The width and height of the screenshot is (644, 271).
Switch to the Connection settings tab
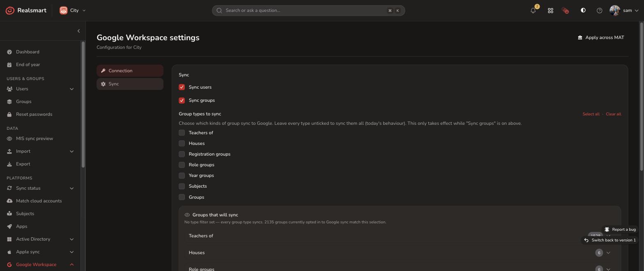click(x=130, y=71)
